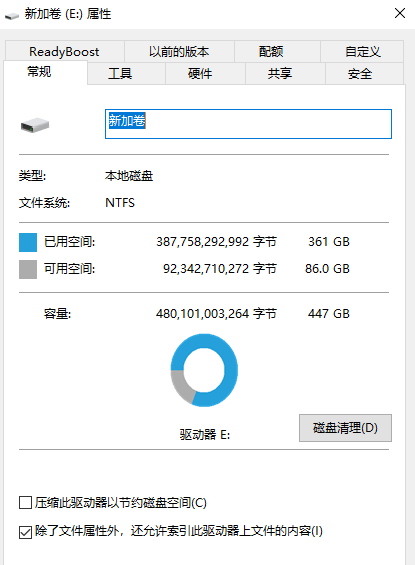Click the gray free space color square
The image size is (415, 565).
click(28, 269)
